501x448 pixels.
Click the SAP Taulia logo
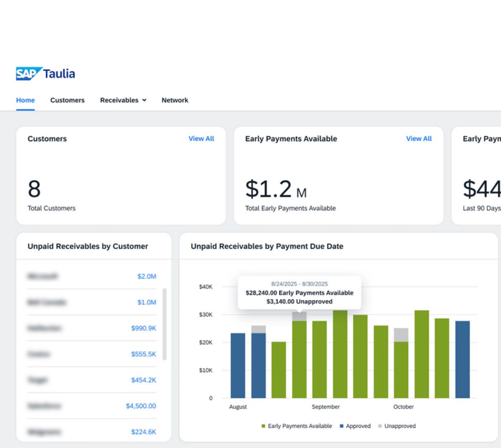pyautogui.click(x=46, y=74)
